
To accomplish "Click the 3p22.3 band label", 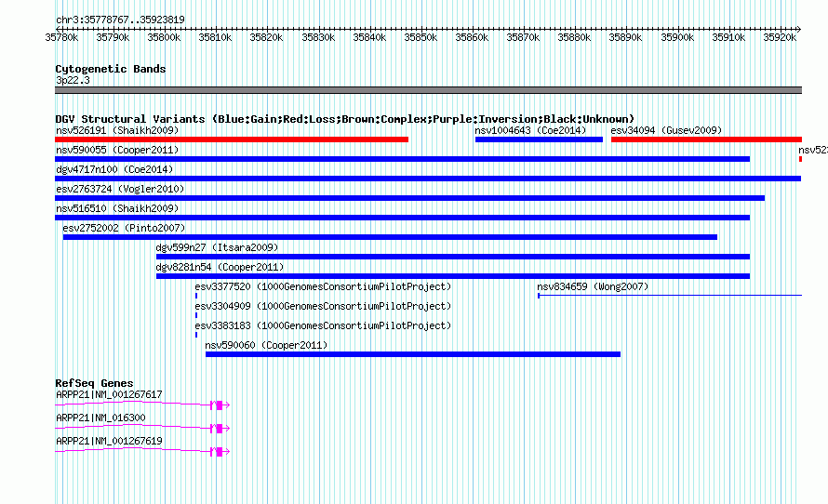I will click(x=73, y=80).
